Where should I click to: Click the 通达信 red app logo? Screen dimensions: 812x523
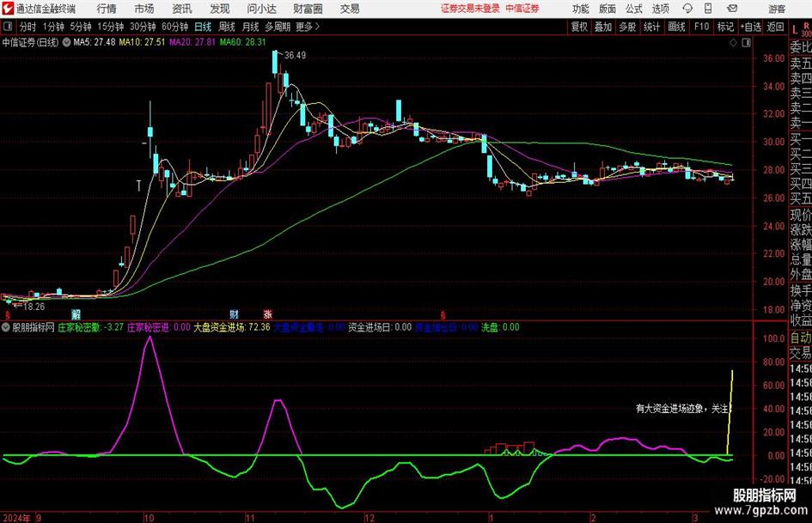(8, 9)
